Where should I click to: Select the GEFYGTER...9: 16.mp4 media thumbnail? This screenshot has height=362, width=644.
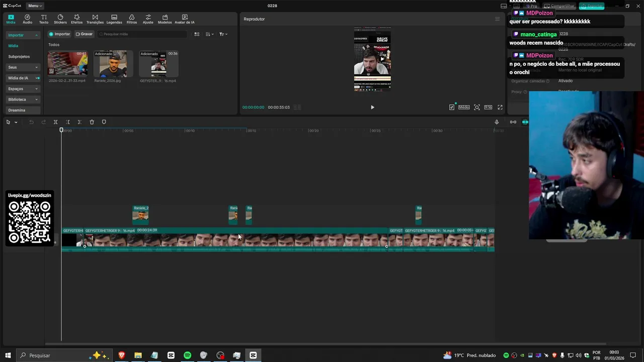(x=158, y=64)
